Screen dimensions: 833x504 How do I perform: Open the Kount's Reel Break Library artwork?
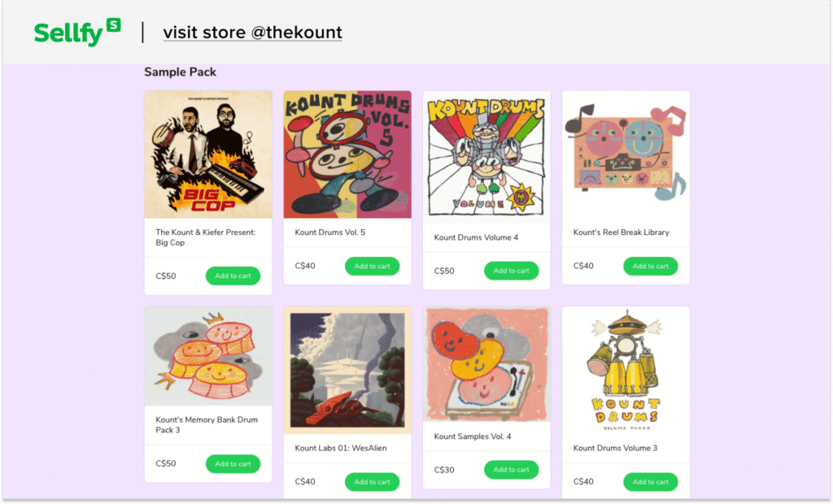pyautogui.click(x=626, y=153)
